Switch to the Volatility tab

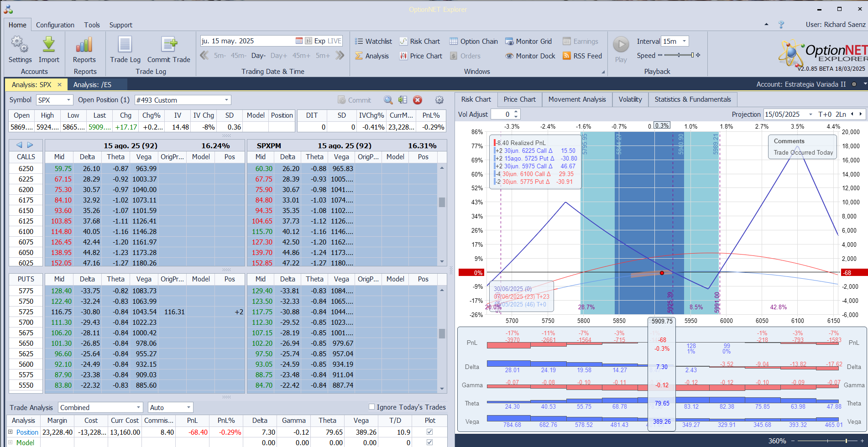pyautogui.click(x=630, y=99)
